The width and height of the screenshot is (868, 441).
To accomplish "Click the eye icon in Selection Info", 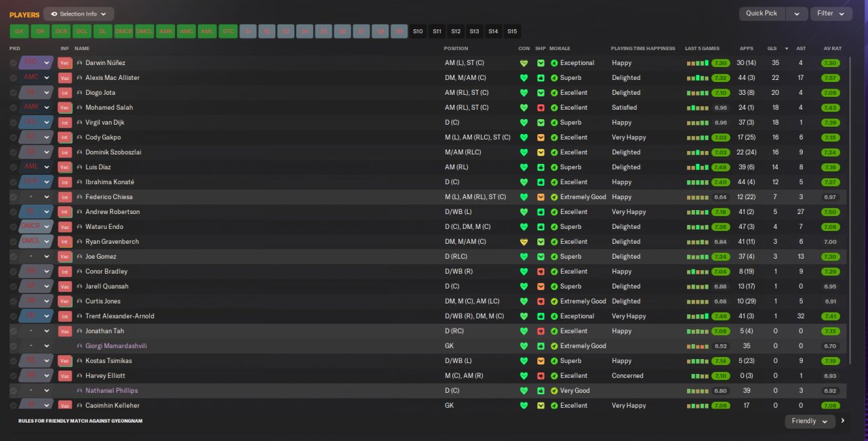I will point(54,14).
